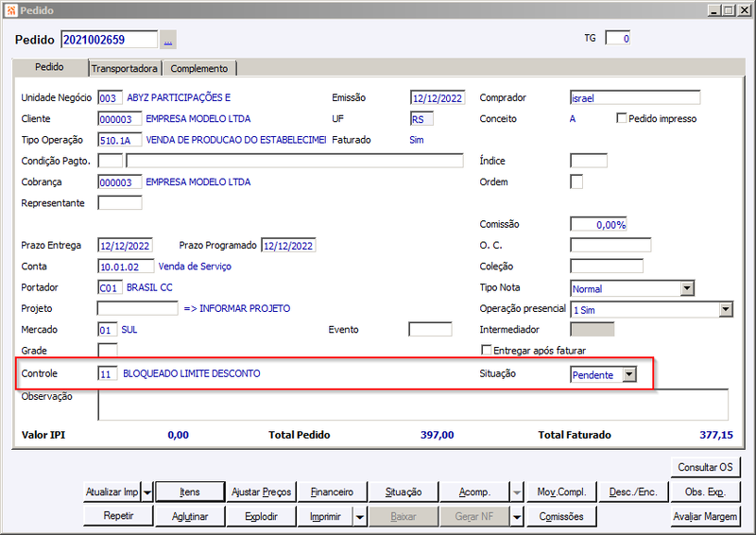Open the Financeiro button
This screenshot has height=535, width=756.
coord(333,492)
